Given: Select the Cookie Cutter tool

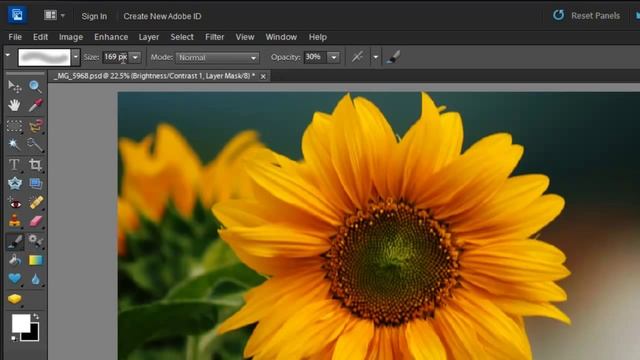Looking at the screenshot, I should click(14, 183).
